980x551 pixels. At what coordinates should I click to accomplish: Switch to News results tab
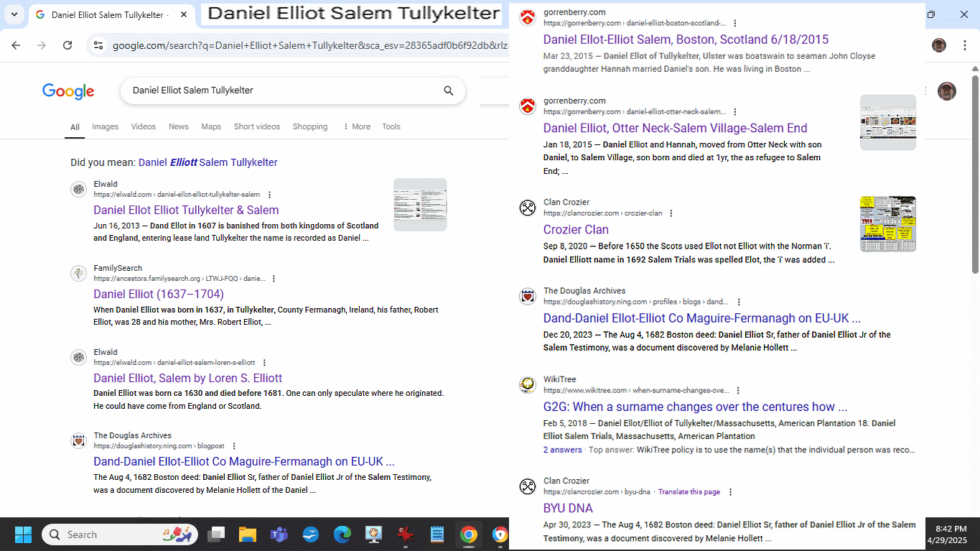179,126
